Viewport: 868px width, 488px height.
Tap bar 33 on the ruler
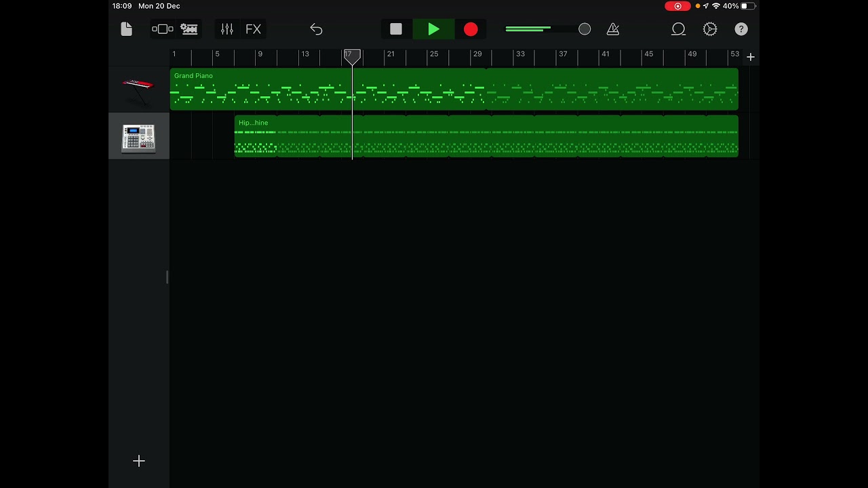(520, 54)
